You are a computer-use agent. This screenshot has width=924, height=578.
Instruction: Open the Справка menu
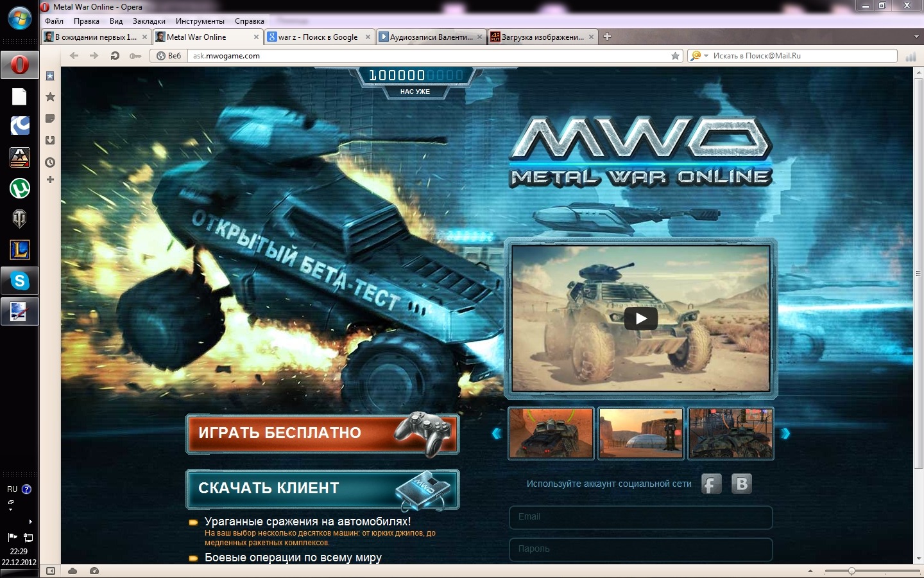point(250,21)
